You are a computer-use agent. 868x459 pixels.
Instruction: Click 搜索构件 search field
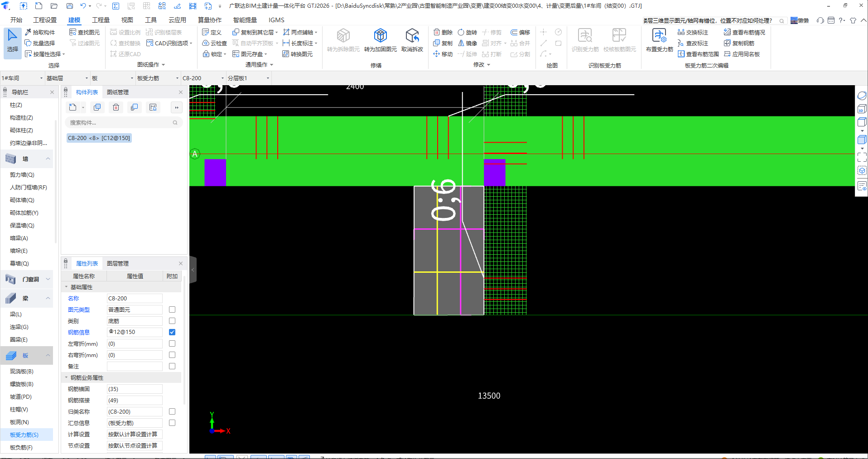[x=123, y=122]
